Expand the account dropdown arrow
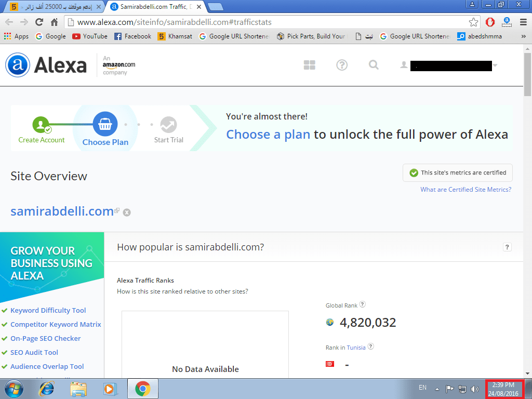Screen dimensions: 532x399 (x=495, y=65)
